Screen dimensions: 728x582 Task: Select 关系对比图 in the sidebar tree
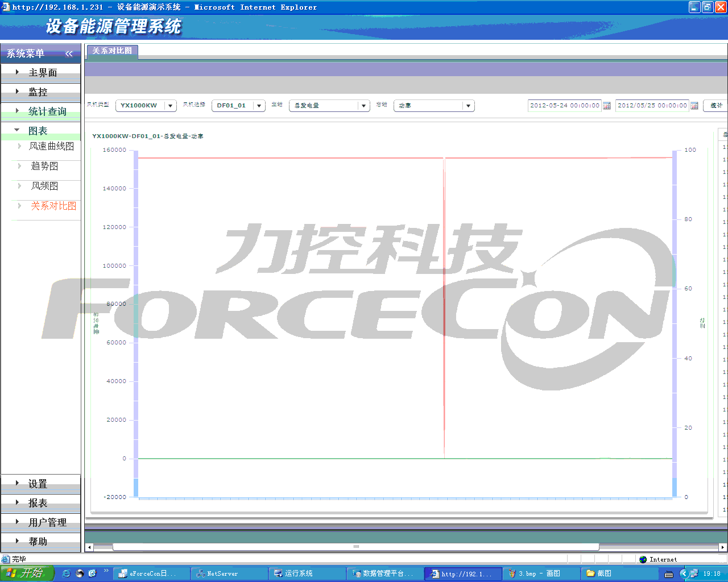[53, 206]
